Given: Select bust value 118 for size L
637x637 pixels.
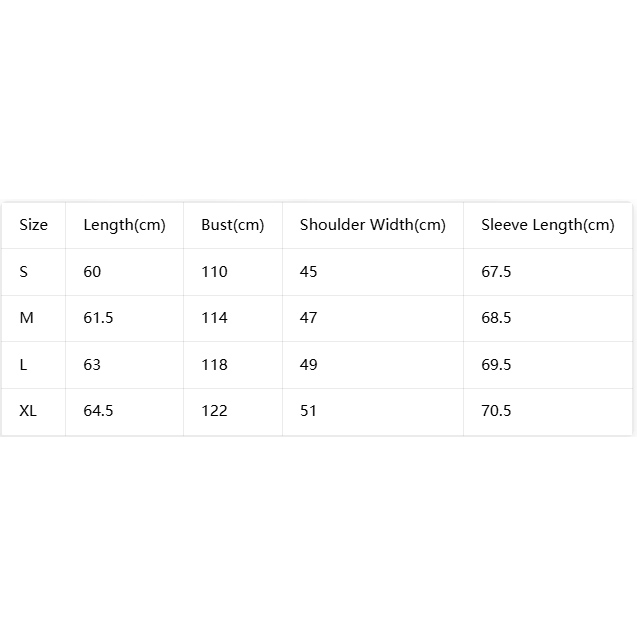Looking at the screenshot, I should pyautogui.click(x=214, y=364).
